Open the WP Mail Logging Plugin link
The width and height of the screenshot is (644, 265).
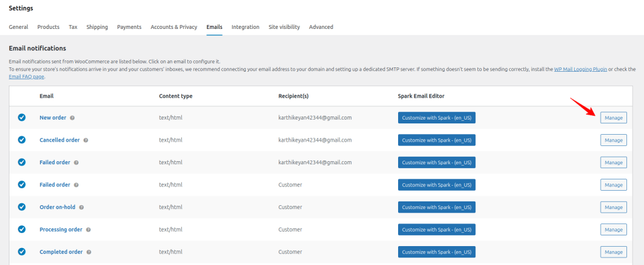click(580, 69)
